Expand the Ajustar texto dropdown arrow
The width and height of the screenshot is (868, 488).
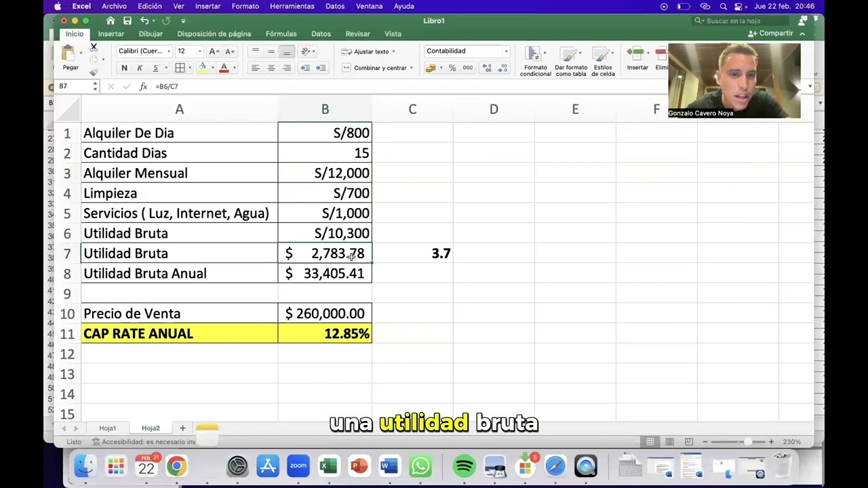click(393, 52)
